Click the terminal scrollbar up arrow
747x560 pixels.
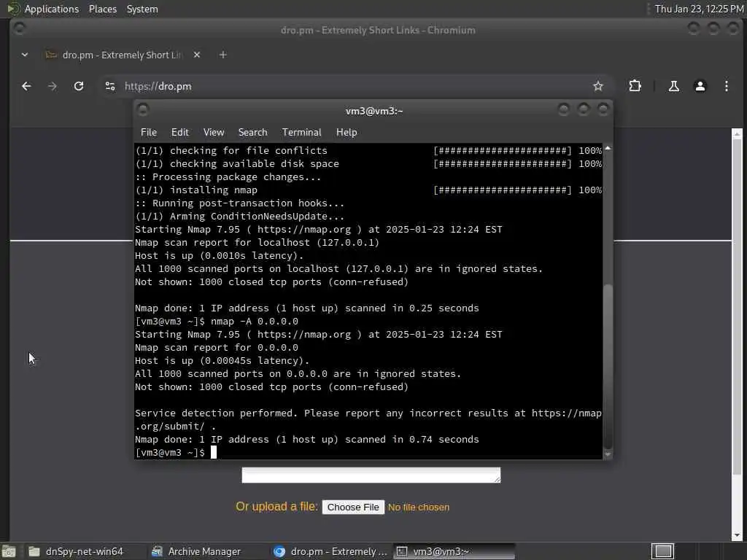click(x=608, y=148)
